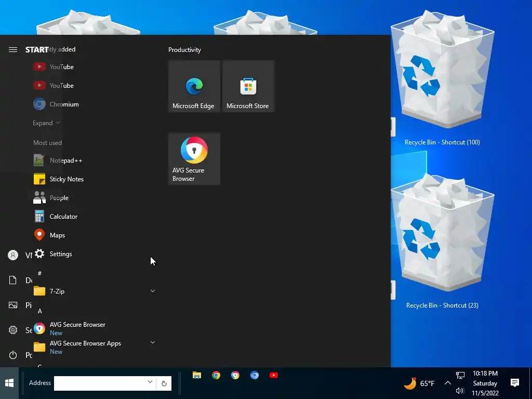Launch Google Chrome from the taskbar
This screenshot has height=399, width=532.
(x=216, y=375)
